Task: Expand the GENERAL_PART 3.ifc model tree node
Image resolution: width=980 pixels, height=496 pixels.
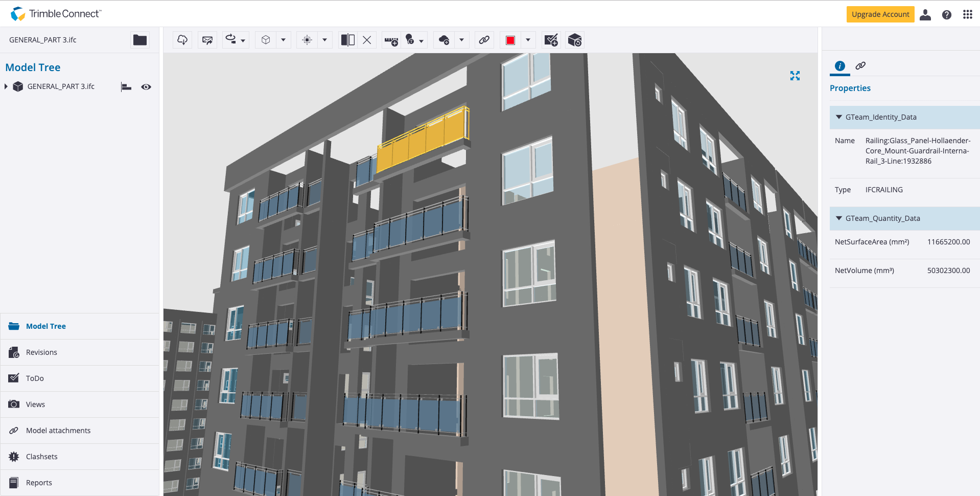Action: (6, 86)
